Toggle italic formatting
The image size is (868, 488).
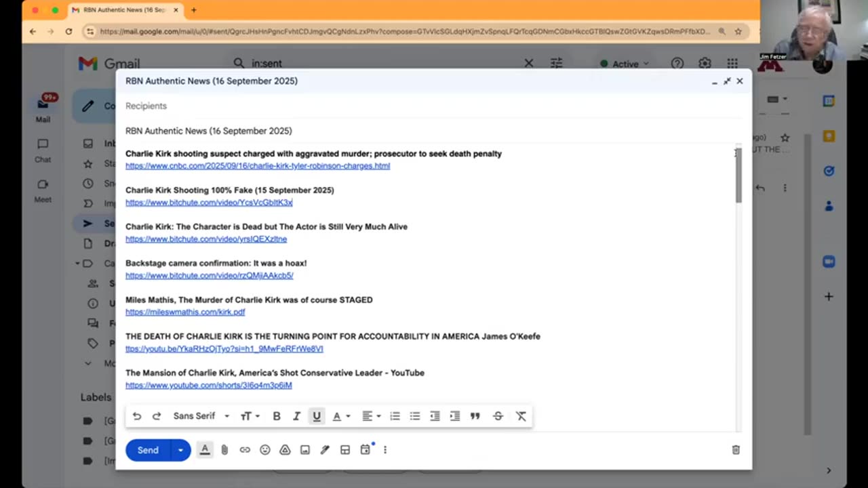tap(296, 416)
